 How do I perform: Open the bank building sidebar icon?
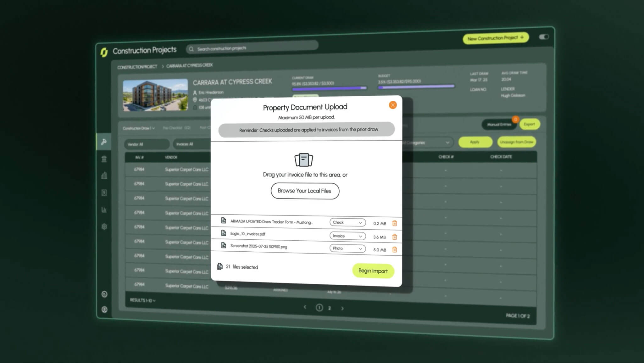[104, 159]
